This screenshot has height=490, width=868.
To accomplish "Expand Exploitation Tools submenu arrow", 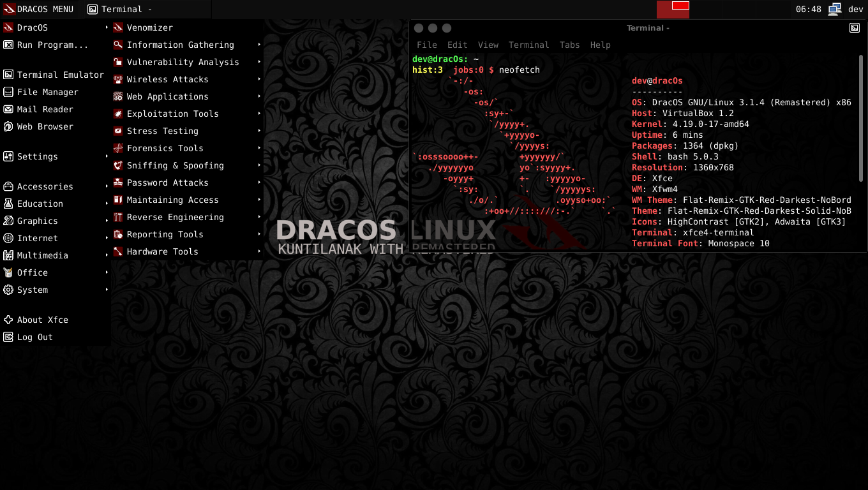I will pos(259,114).
